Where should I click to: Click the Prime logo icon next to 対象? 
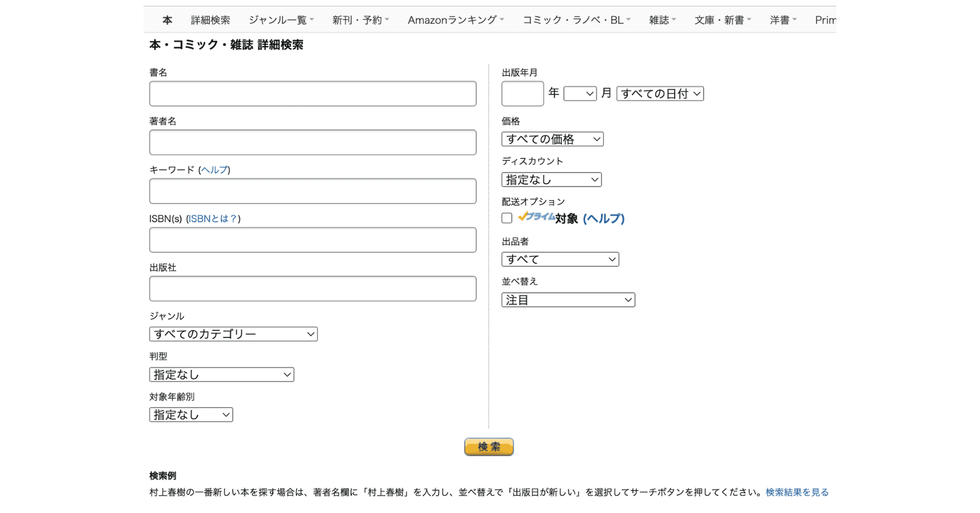[x=536, y=218]
